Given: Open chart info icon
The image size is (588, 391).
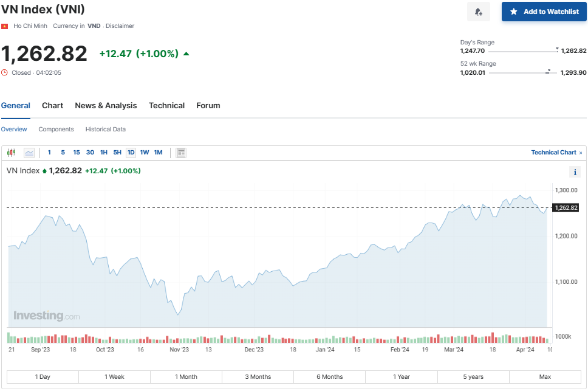Looking at the screenshot, I should click(575, 172).
